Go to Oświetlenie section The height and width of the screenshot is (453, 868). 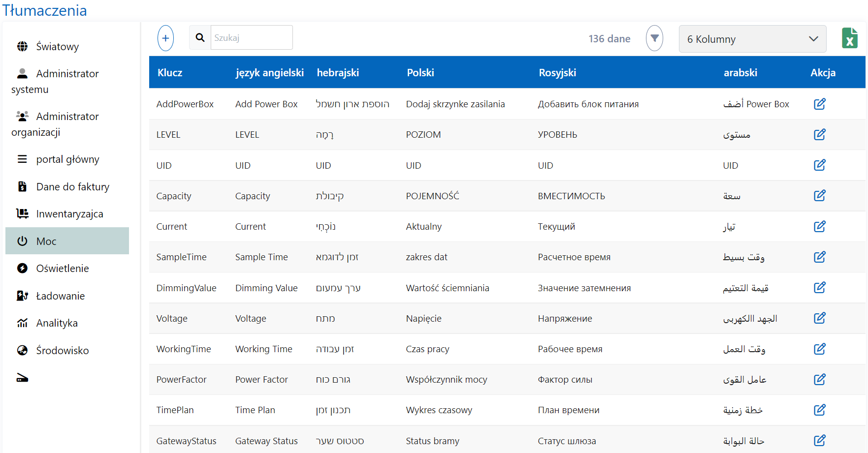62,269
